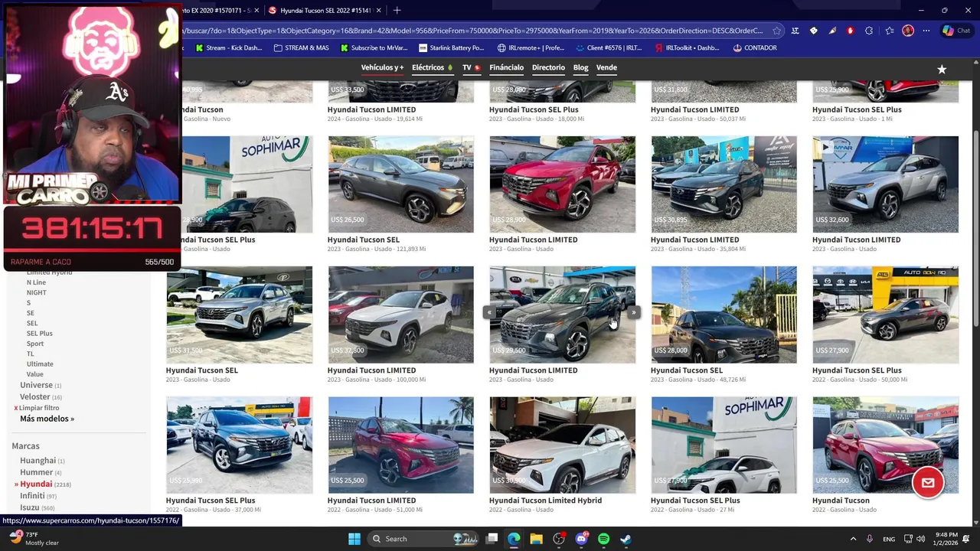Select 'SEL Plus' trim filter
980x551 pixels.
(39, 334)
